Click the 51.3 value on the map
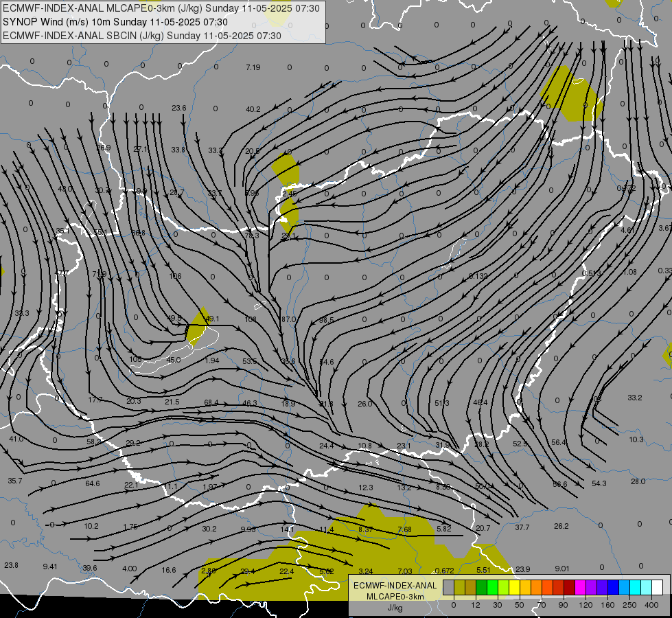Viewport: 672px width, 618px height. (x=441, y=403)
